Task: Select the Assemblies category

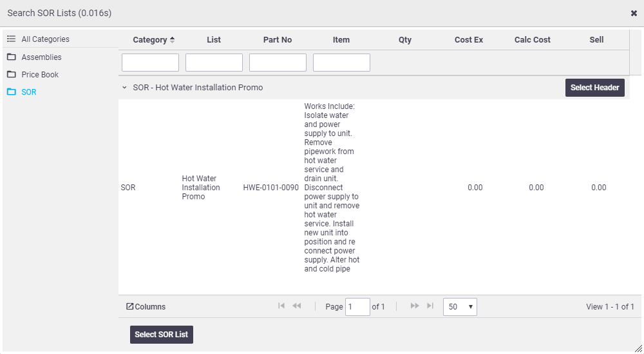Action: [x=41, y=57]
